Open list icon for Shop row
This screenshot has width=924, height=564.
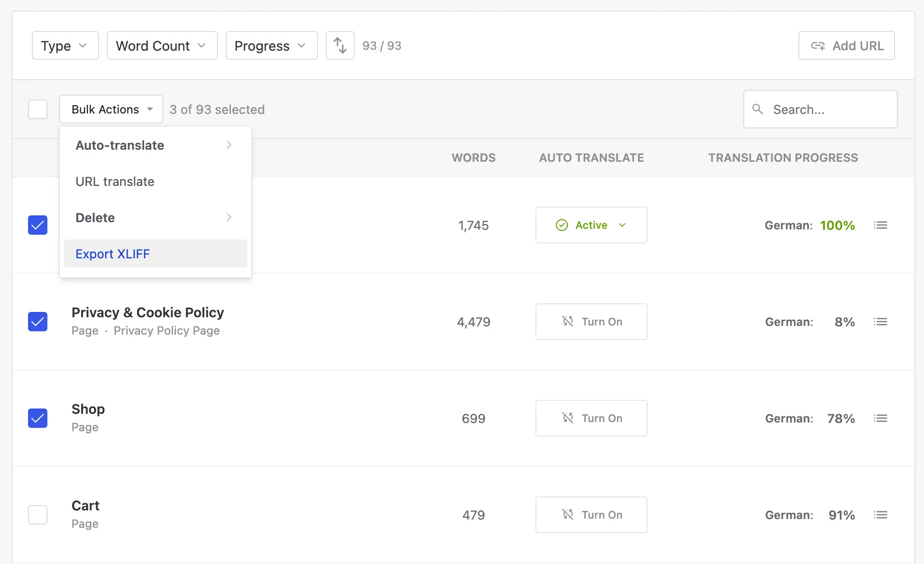click(x=881, y=418)
